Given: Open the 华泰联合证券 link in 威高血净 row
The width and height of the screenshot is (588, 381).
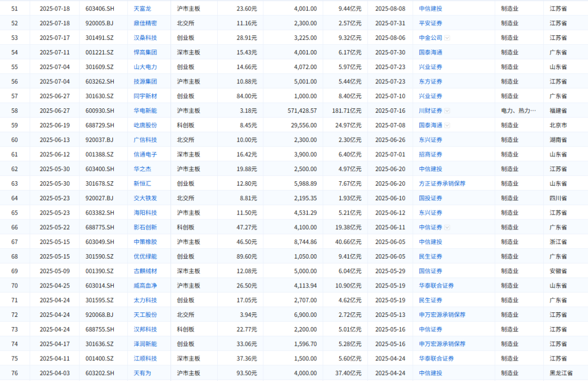Looking at the screenshot, I should [x=436, y=285].
